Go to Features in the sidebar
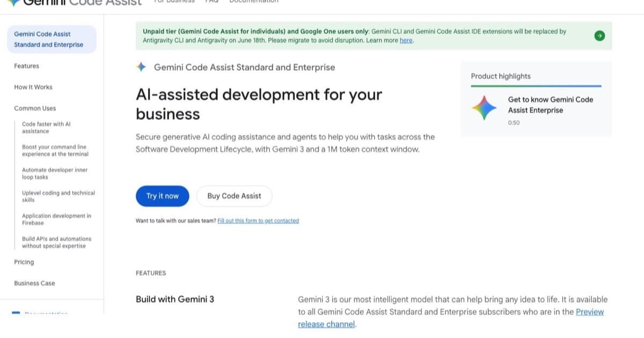 coord(27,66)
